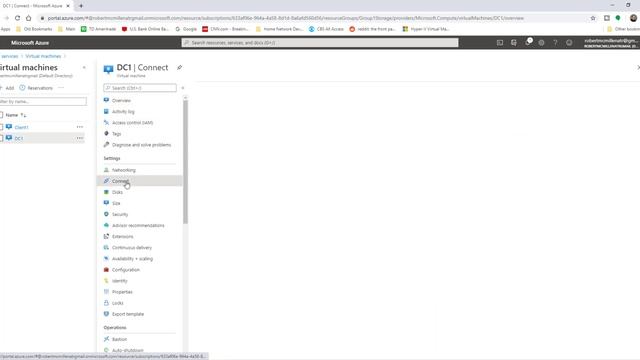640x360 pixels.
Task: Click the Advisor recommendations icon
Action: [106, 225]
